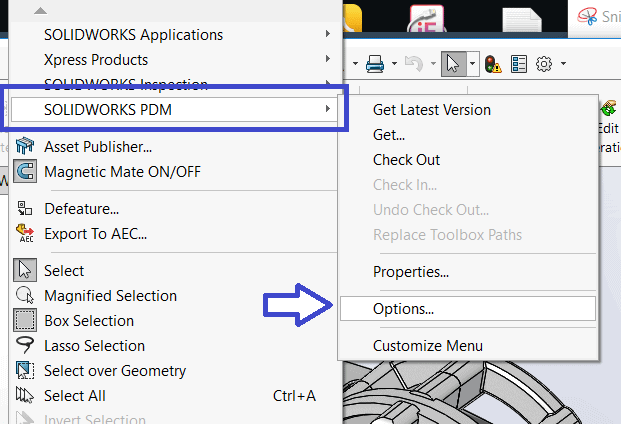Image resolution: width=621 pixels, height=424 pixels.
Task: Click the Select over Geometry icon
Action: [x=25, y=370]
